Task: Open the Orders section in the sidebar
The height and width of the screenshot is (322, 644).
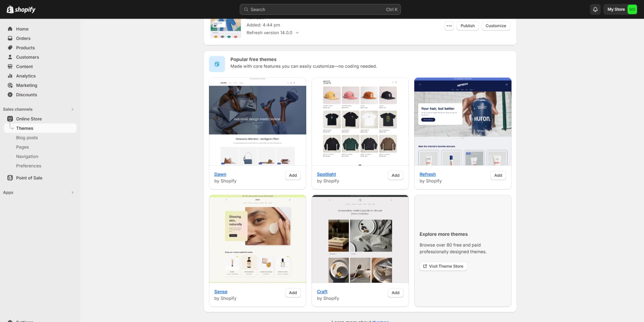Action: 23,38
